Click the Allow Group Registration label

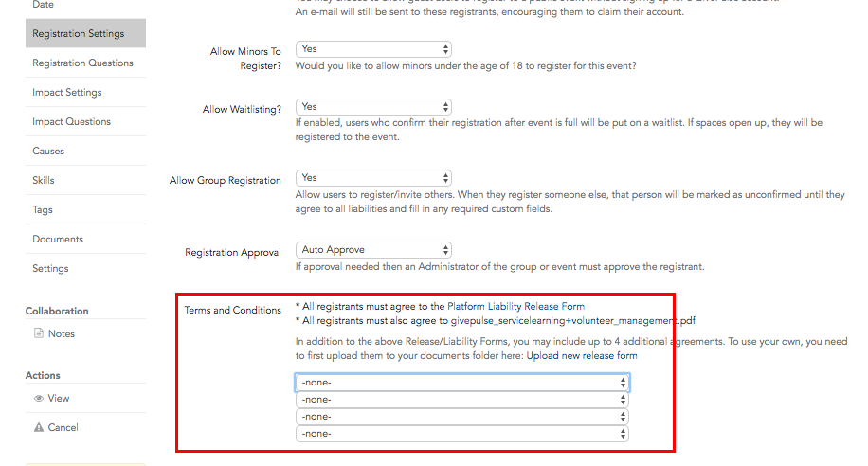click(226, 180)
